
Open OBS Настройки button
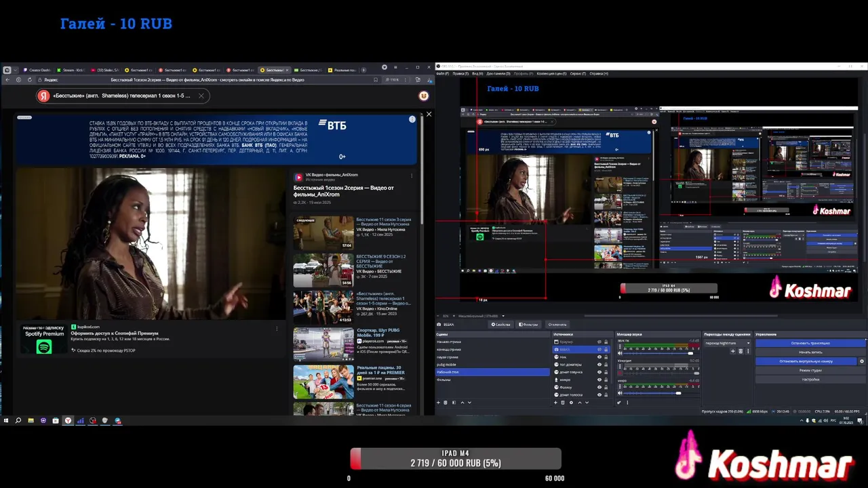[810, 380]
